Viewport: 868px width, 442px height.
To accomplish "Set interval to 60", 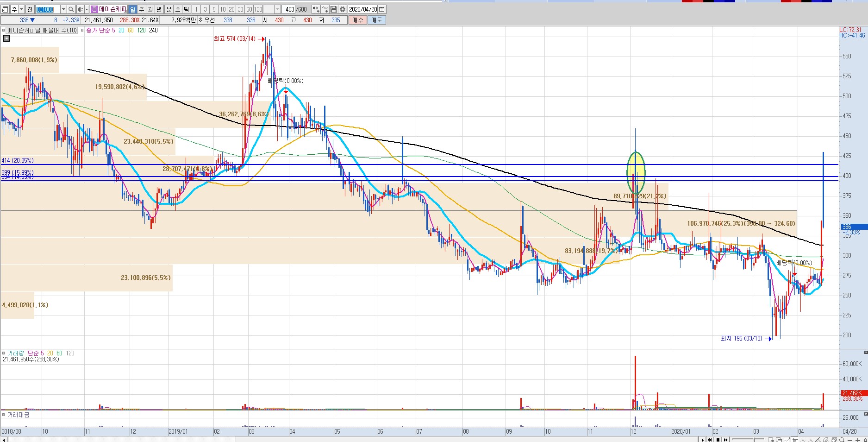I will click(x=249, y=9).
